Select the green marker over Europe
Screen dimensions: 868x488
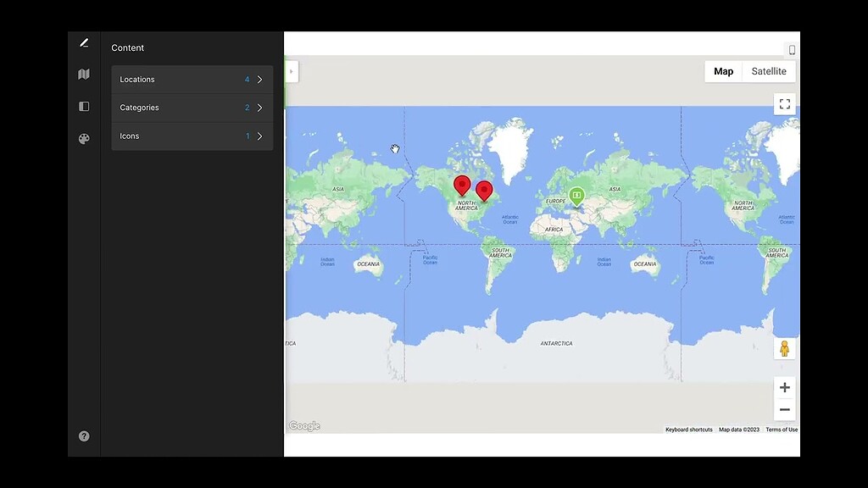576,196
